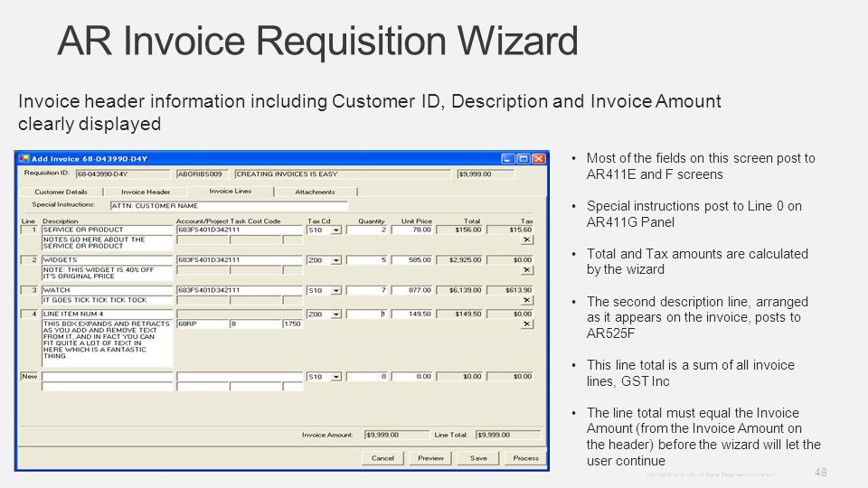The image size is (868, 488).
Task: Open Tax Cd dropdown for line 1
Action: (336, 230)
